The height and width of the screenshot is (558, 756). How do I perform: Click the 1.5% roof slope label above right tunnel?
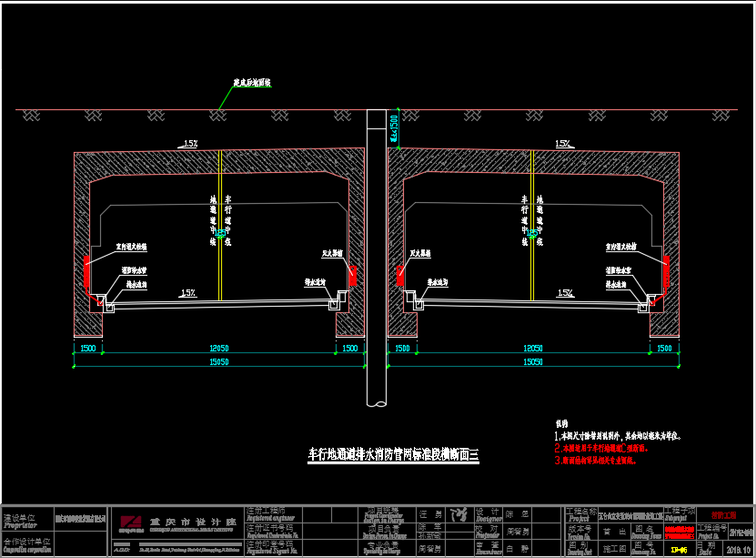[562, 143]
